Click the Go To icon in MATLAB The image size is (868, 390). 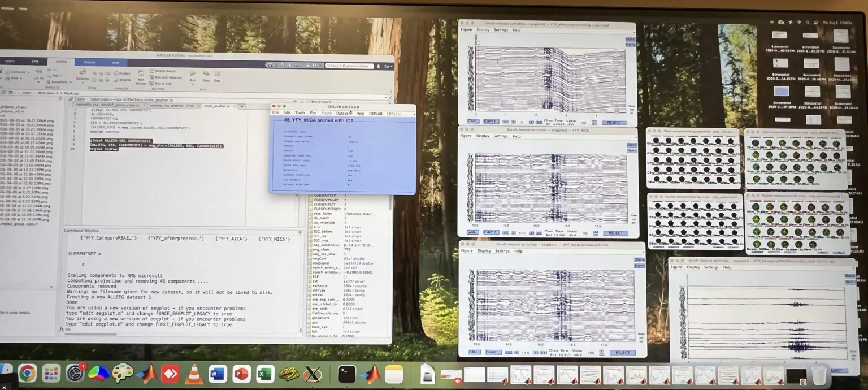(x=38, y=71)
